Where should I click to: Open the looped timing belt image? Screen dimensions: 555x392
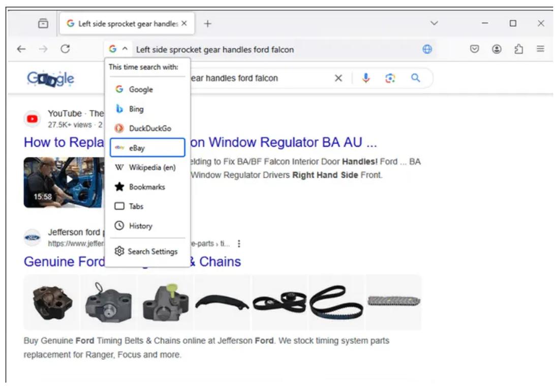[336, 302]
